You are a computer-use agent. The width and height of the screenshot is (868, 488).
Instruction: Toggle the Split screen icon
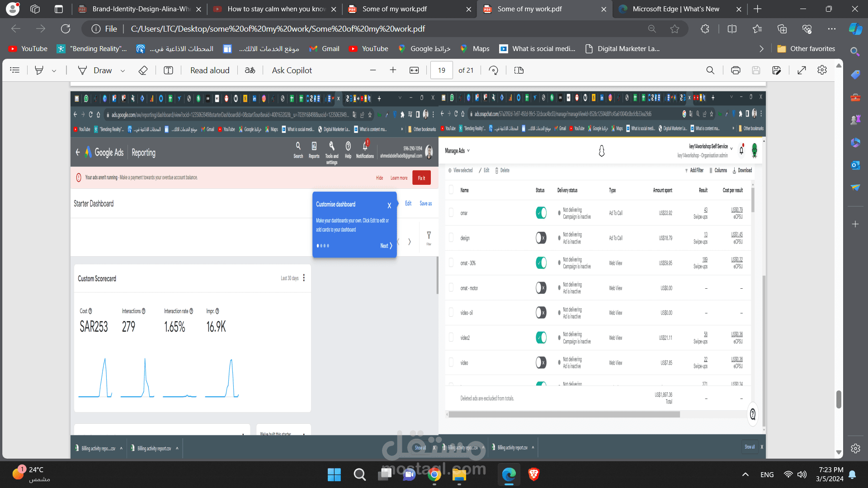coord(732,29)
